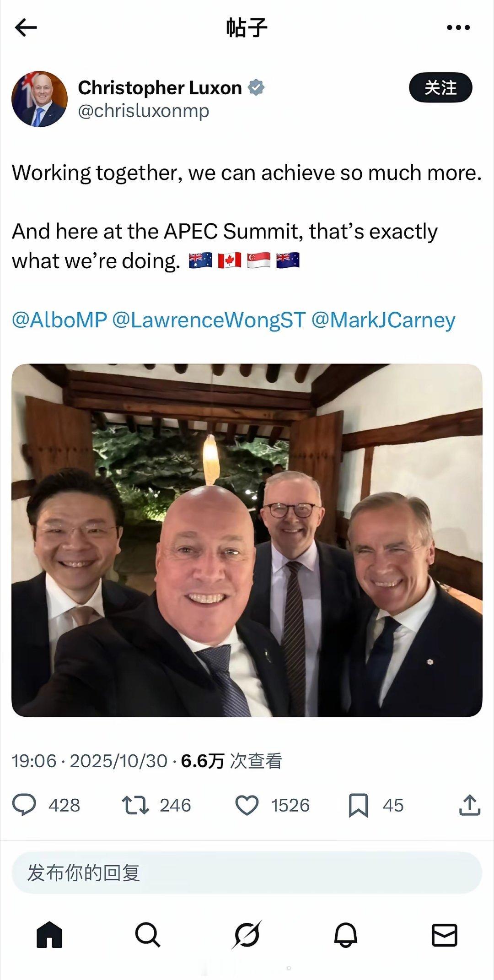Bookmark the post with bookmark icon
The height and width of the screenshot is (980, 494).
358,806
